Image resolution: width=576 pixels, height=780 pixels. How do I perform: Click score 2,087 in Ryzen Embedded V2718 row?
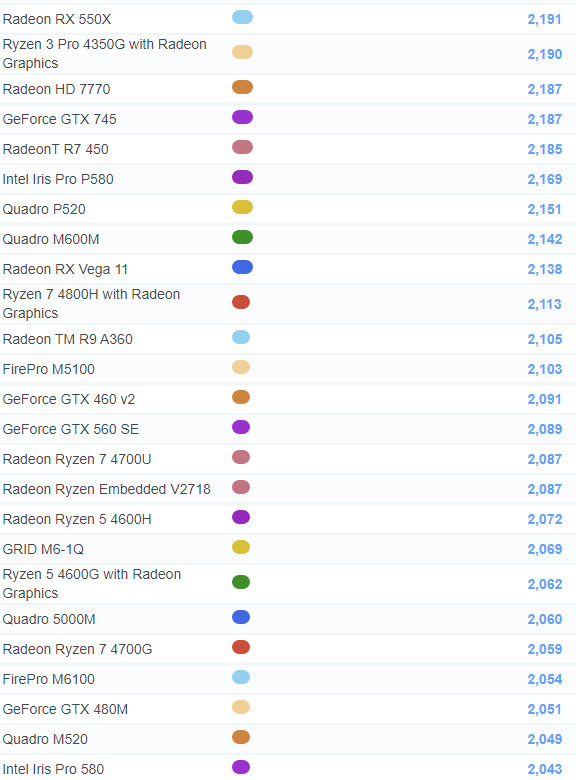[544, 489]
